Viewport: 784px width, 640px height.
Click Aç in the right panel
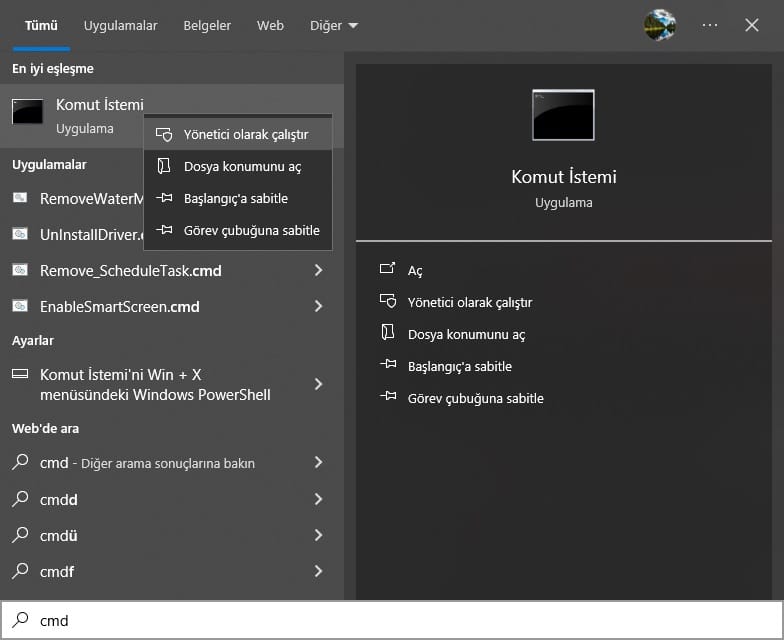[x=415, y=271]
